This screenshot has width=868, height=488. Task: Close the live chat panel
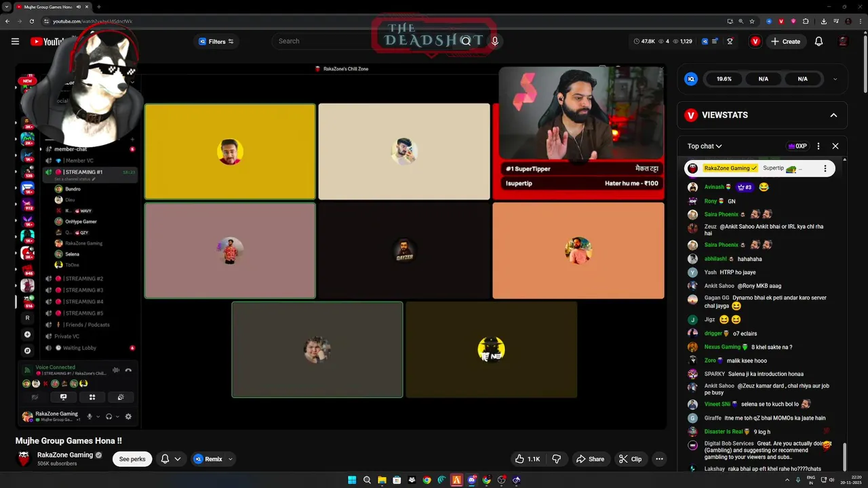coord(835,146)
